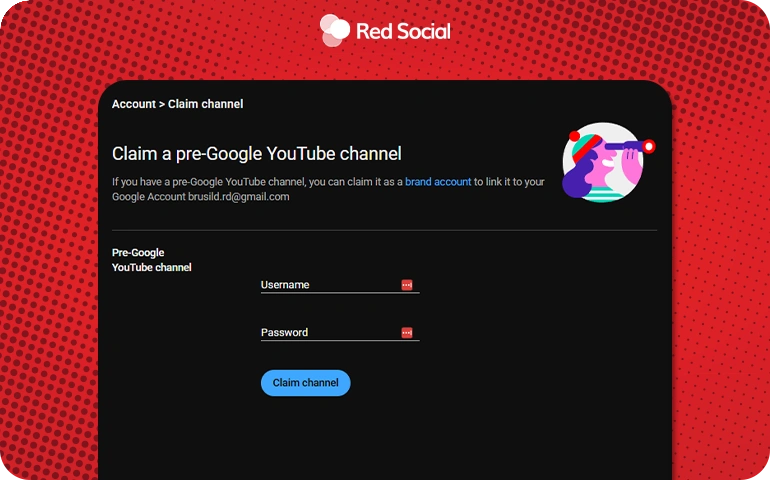Screen dimensions: 770x480
Task: Focus the Username input field
Action: tap(340, 285)
